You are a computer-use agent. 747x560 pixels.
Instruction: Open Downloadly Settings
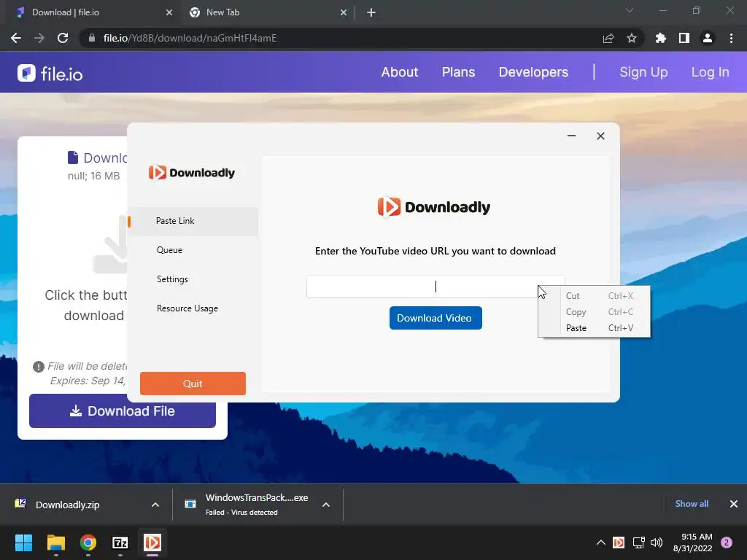tap(172, 279)
